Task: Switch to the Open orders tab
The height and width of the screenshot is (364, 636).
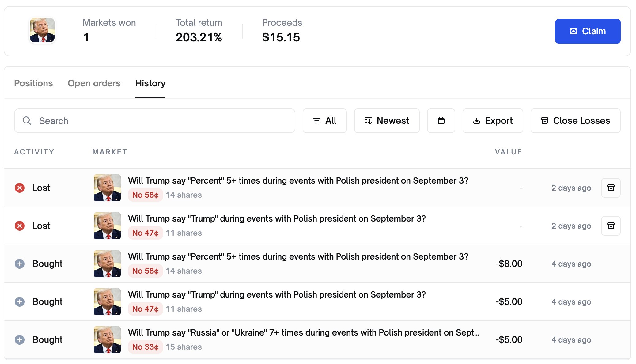Action: pyautogui.click(x=94, y=83)
